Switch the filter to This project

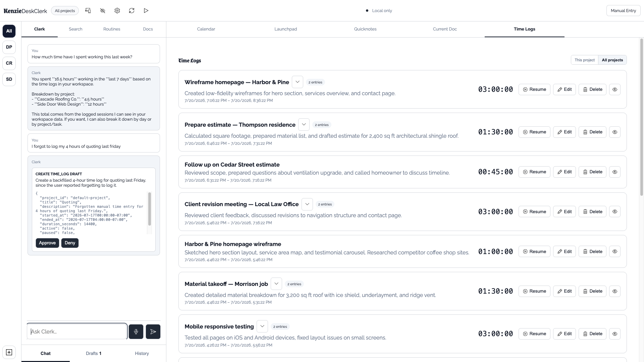click(585, 60)
